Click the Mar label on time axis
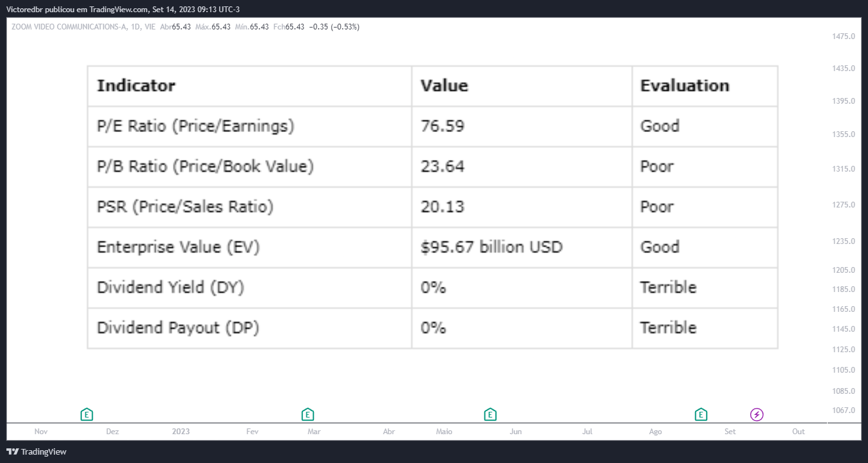Viewport: 868px width, 463px height. click(314, 432)
